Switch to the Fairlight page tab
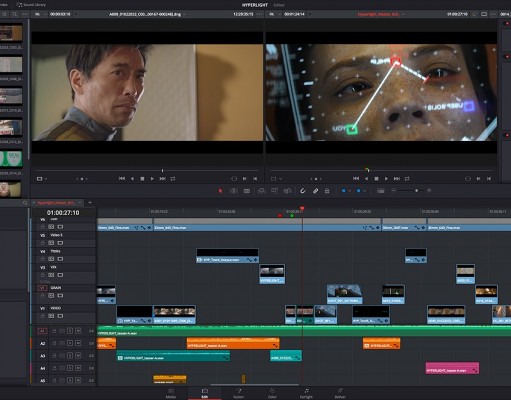This screenshot has width=511, height=400. [x=306, y=393]
